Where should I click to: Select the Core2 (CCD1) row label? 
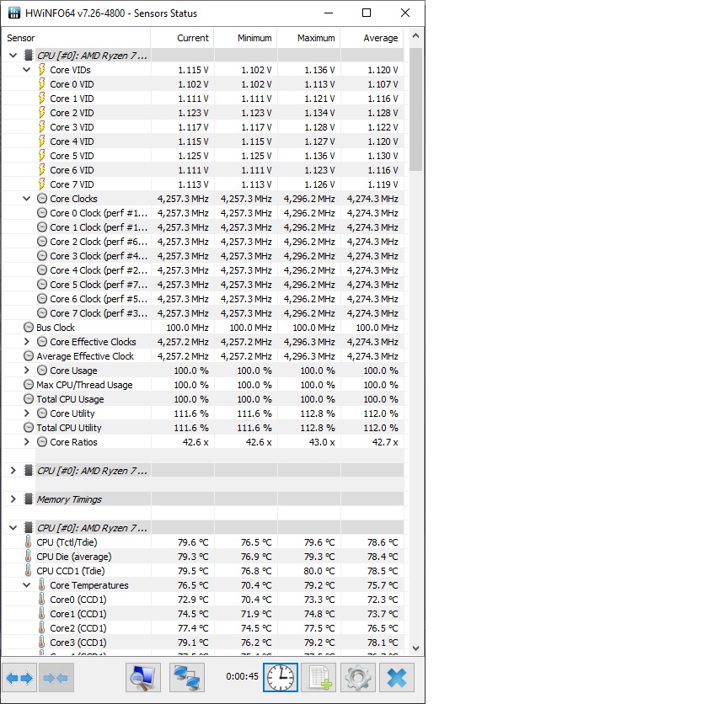pyautogui.click(x=78, y=628)
